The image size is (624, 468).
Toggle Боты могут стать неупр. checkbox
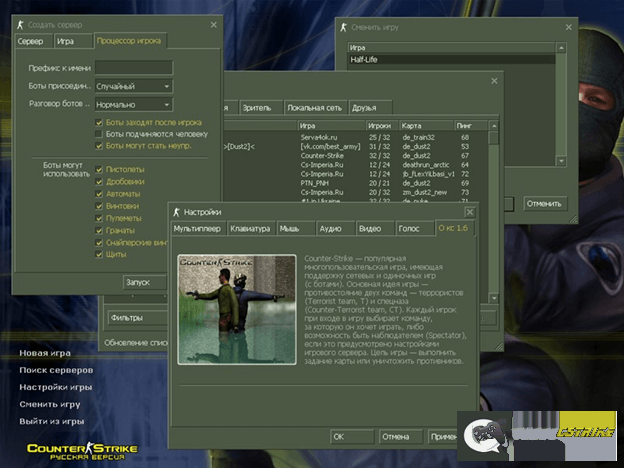point(99,146)
